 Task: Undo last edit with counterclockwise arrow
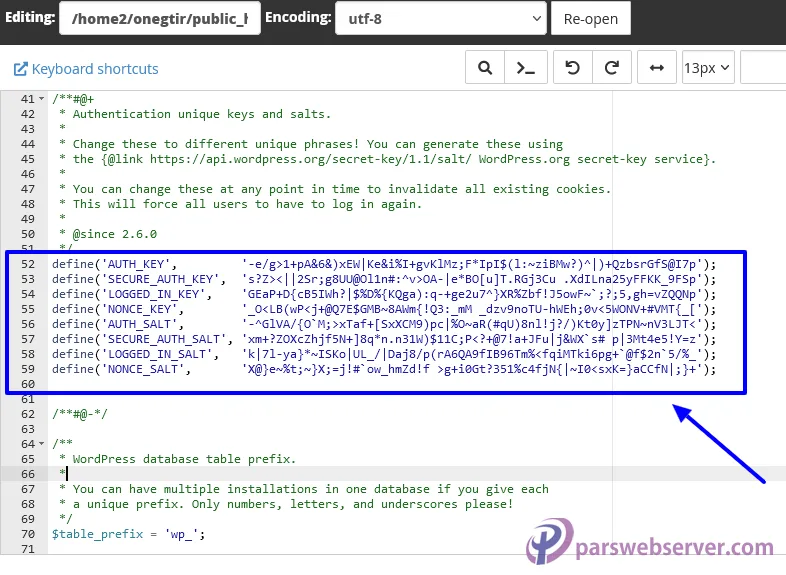pyautogui.click(x=572, y=67)
